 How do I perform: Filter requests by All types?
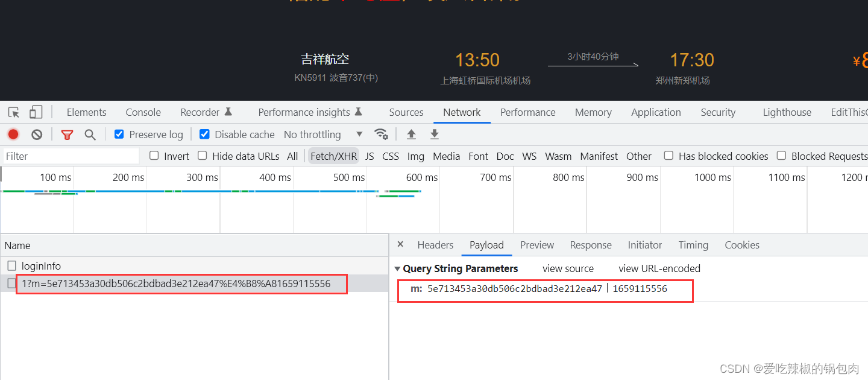click(x=292, y=156)
